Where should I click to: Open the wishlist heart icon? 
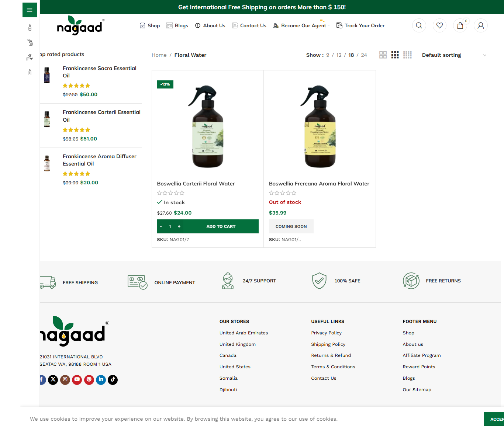[439, 25]
